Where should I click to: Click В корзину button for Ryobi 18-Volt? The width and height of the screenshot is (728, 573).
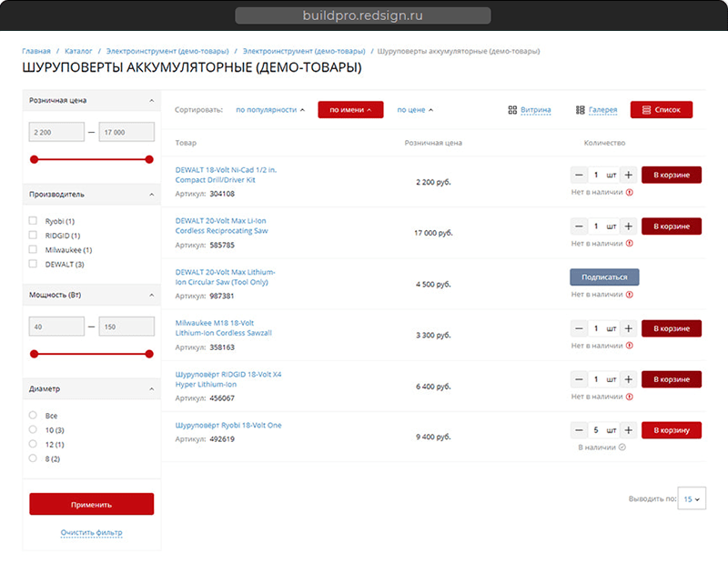click(672, 430)
